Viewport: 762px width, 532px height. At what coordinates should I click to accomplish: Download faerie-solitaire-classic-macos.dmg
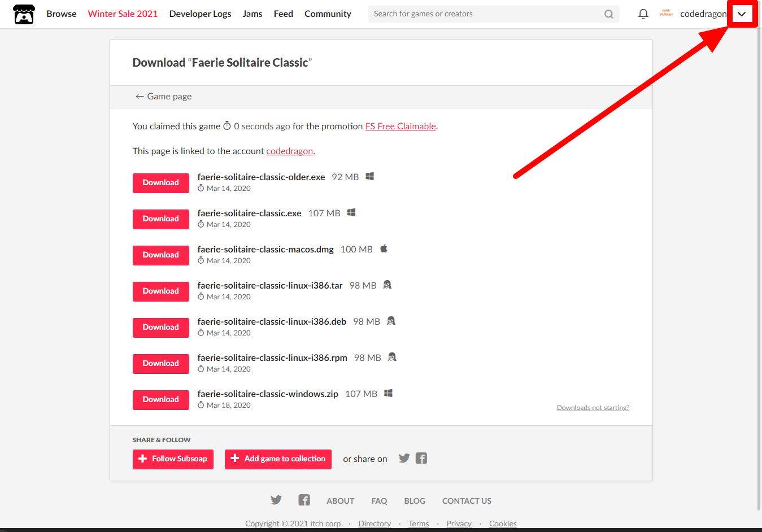pos(161,255)
